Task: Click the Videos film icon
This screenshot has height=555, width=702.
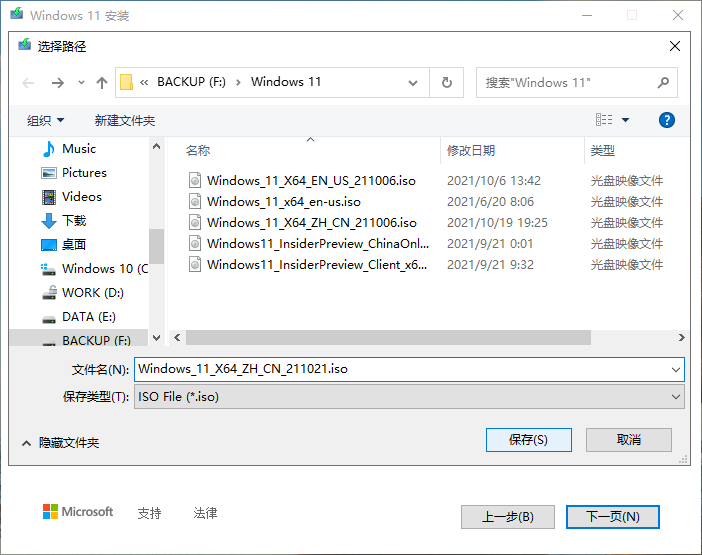Action: pyautogui.click(x=49, y=197)
